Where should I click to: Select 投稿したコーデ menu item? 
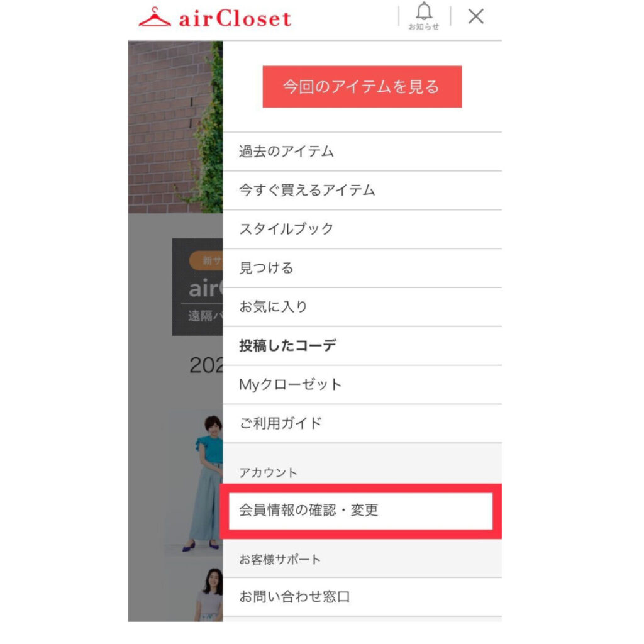click(x=362, y=346)
